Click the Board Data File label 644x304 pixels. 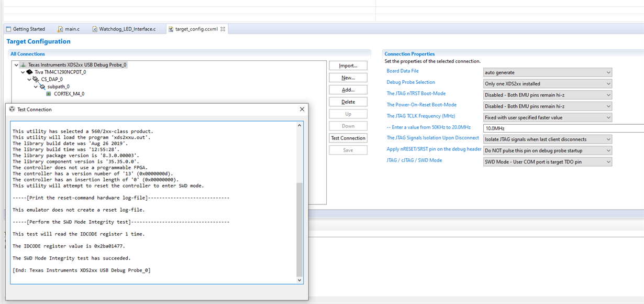pos(403,71)
